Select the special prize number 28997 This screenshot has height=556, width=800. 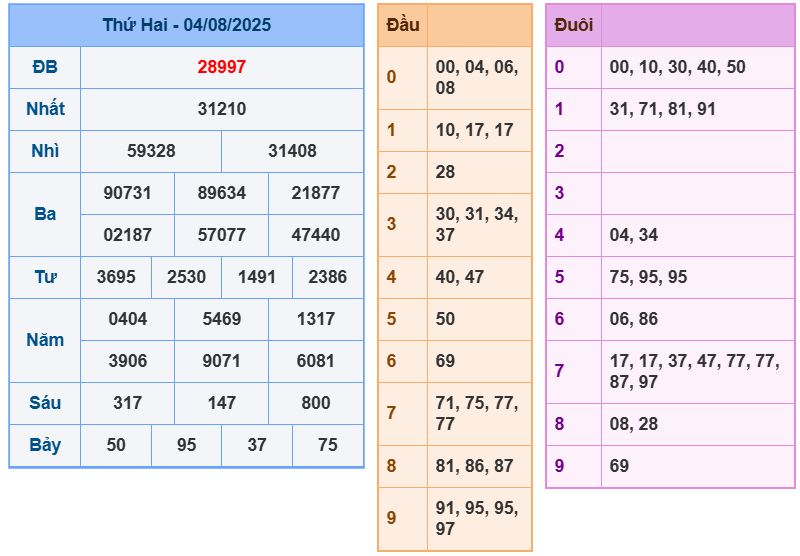click(x=221, y=67)
